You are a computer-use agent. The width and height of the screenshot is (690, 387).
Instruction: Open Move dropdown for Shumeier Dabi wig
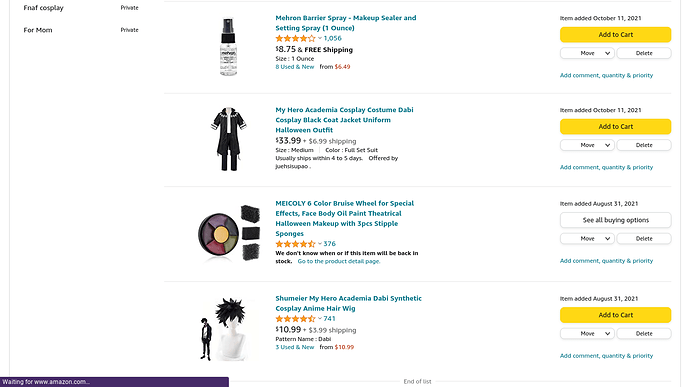587,334
